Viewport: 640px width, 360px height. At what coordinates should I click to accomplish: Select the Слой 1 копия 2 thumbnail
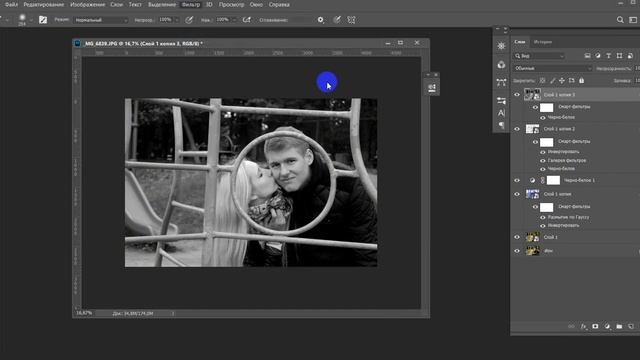(x=532, y=129)
